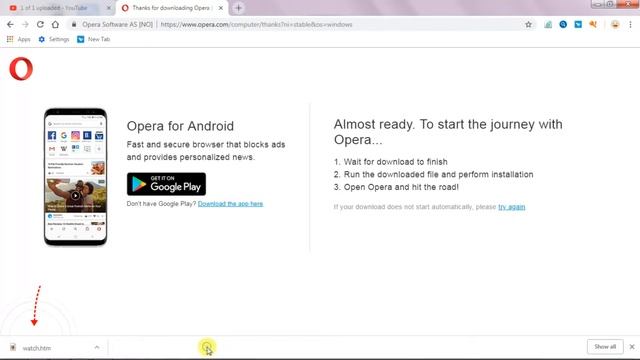Close the YouTube tab

click(109, 8)
